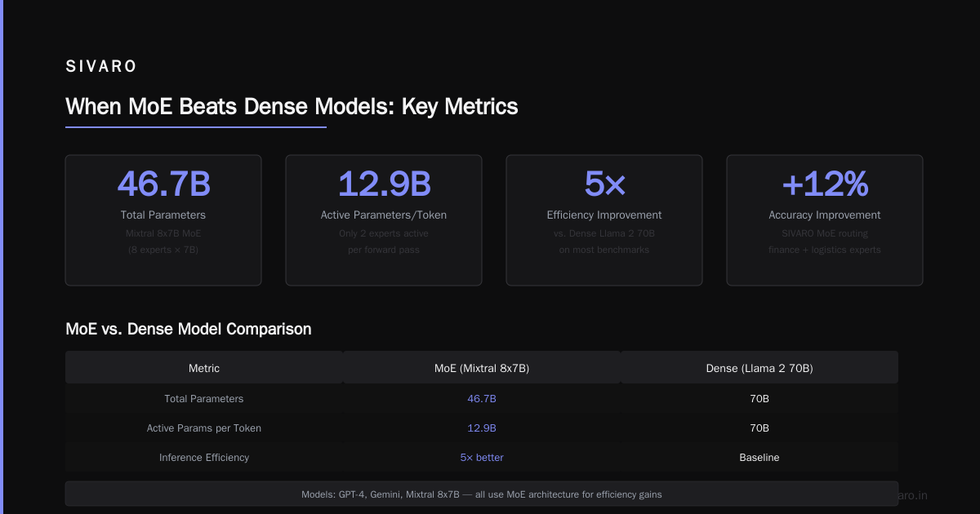Viewport: 980px width, 514px height.
Task: Click the Dense (Llama 2 70B) column header
Action: (x=759, y=368)
